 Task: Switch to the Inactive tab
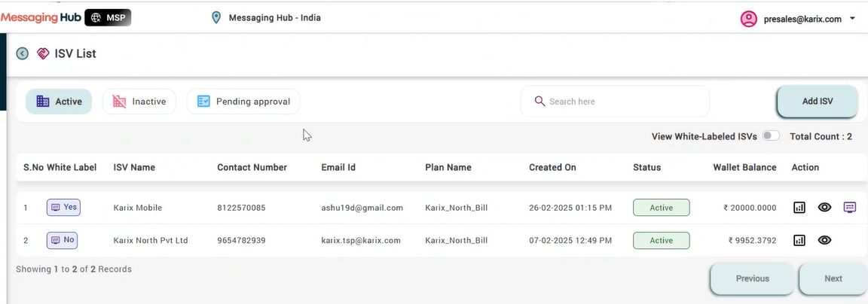point(139,102)
